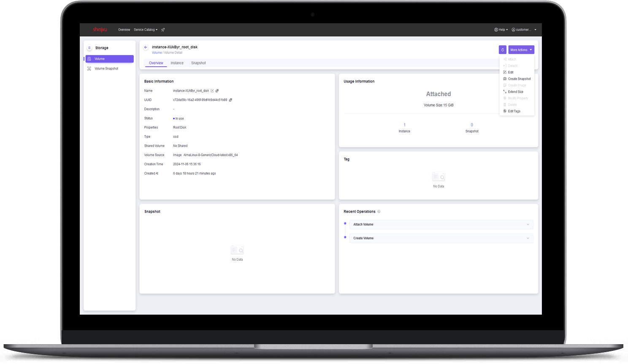Expand the Attach Volume operation
The width and height of the screenshot is (628, 364).
(x=441, y=224)
